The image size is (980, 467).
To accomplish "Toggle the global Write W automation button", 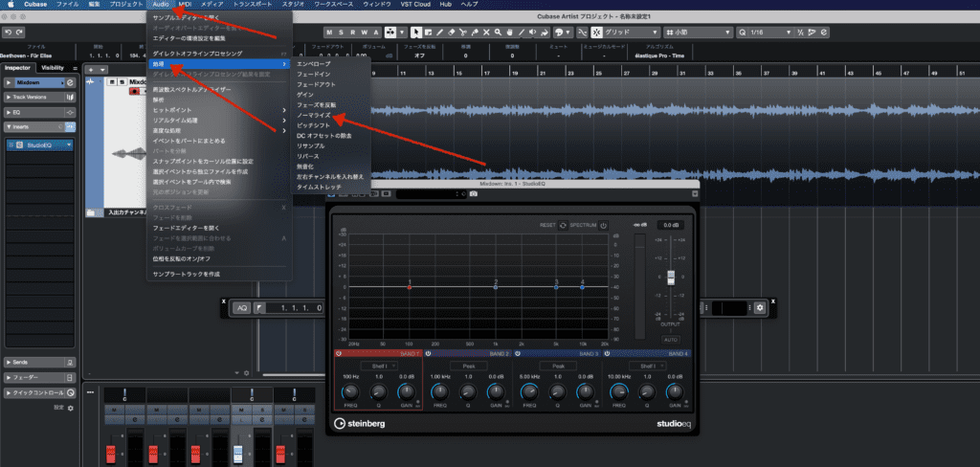I will pyautogui.click(x=365, y=32).
